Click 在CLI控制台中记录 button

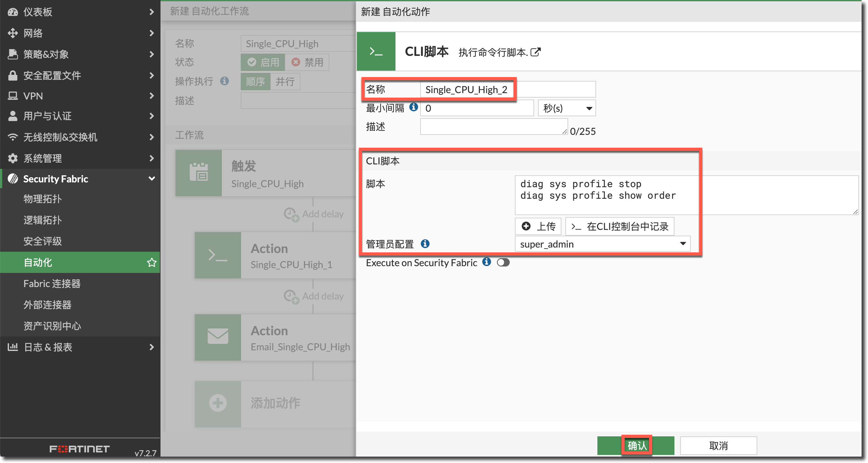pyautogui.click(x=619, y=226)
